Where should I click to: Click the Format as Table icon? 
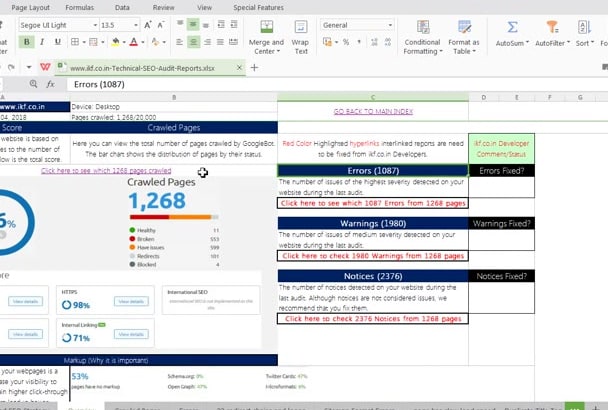tap(464, 28)
